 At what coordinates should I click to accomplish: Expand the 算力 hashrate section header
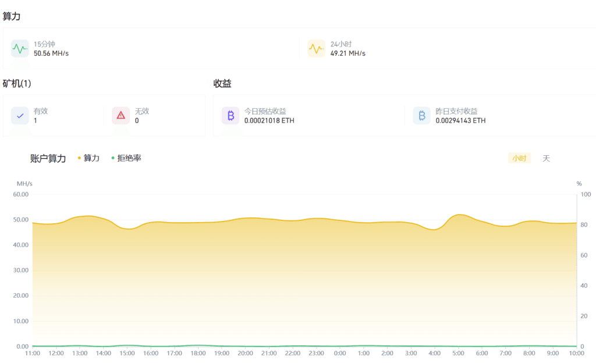(x=12, y=17)
